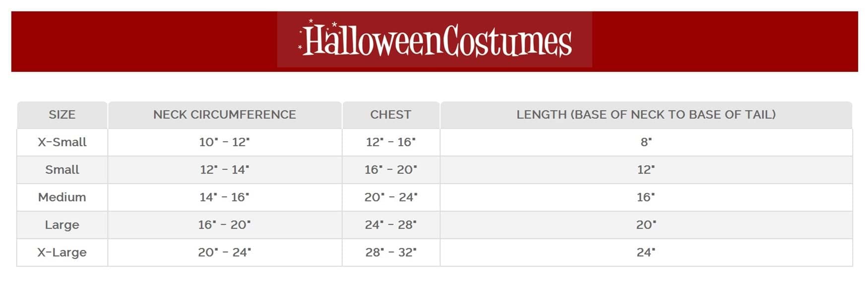Select the X-Small size row label
The width and height of the screenshot is (868, 283).
coord(62,142)
